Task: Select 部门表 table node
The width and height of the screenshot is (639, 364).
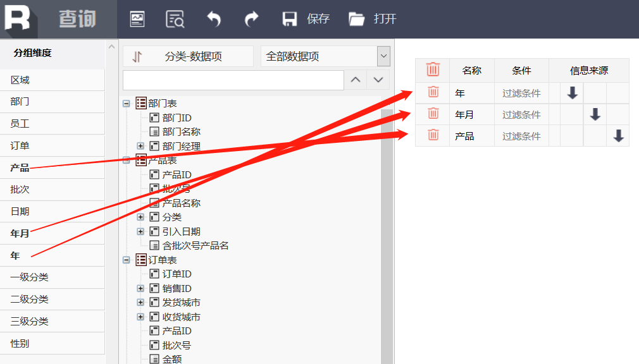Action: (162, 104)
